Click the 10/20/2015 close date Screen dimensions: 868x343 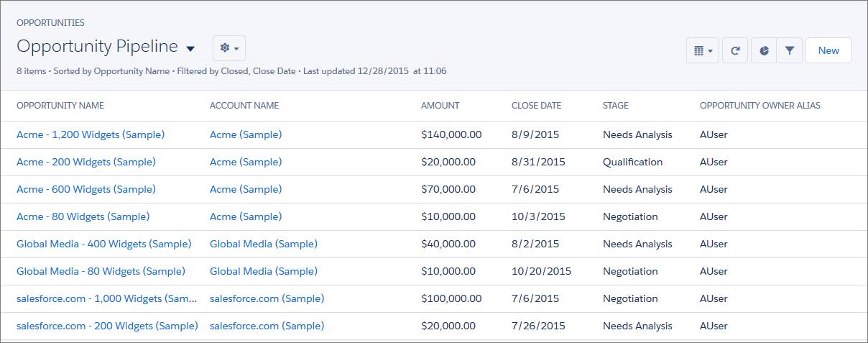[542, 271]
